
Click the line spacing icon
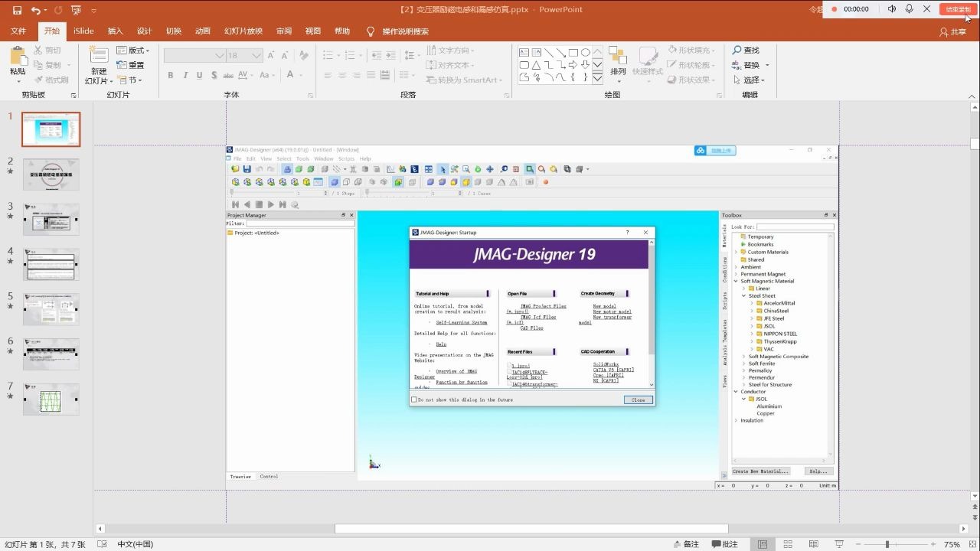(x=409, y=55)
